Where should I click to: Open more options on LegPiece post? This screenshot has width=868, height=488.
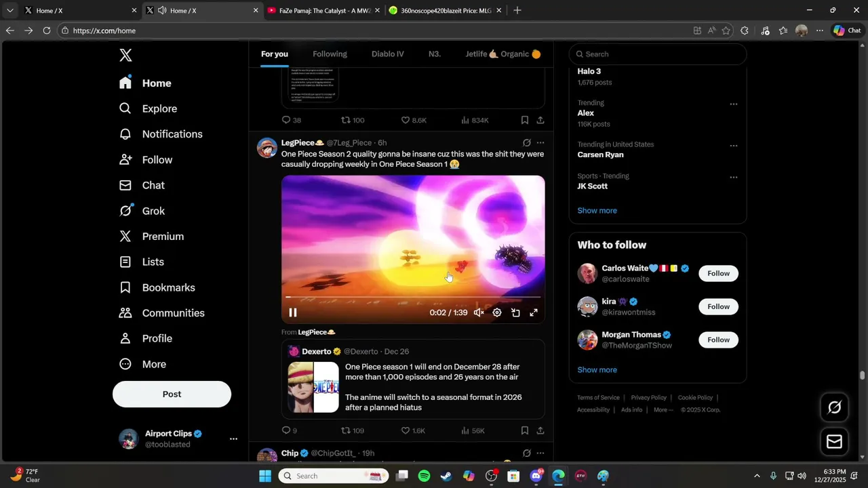(x=540, y=143)
